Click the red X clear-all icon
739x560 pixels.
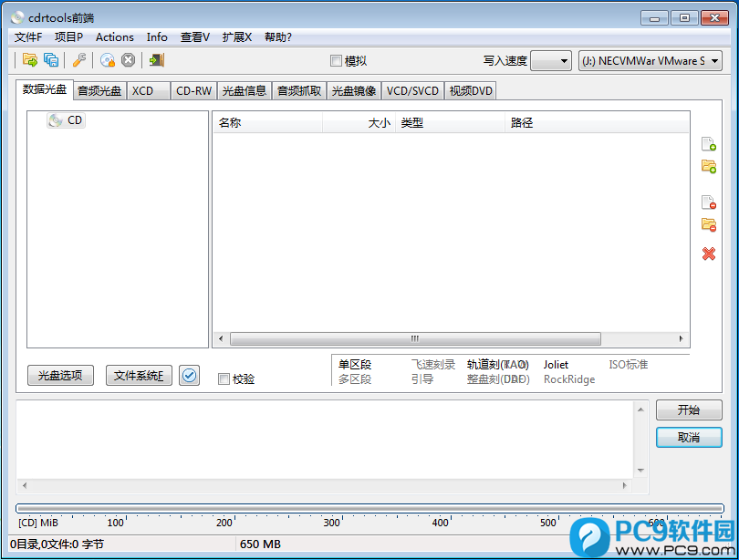pos(708,254)
